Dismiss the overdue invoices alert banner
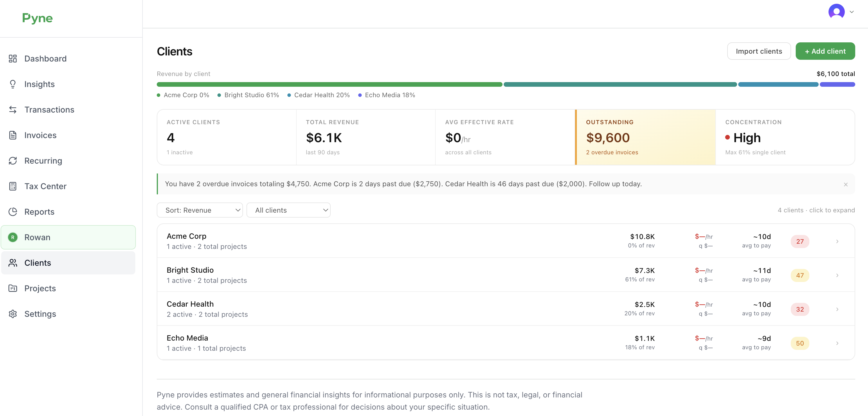The image size is (868, 416). pos(845,184)
